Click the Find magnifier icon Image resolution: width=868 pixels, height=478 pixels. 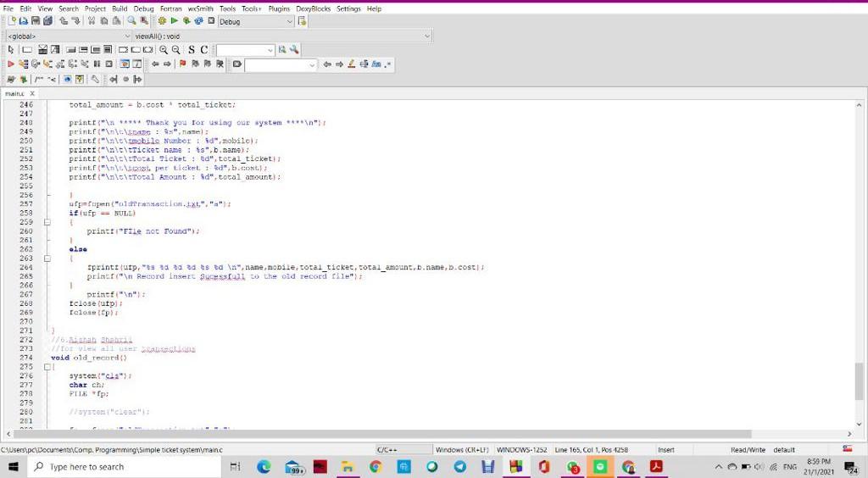[x=131, y=21]
